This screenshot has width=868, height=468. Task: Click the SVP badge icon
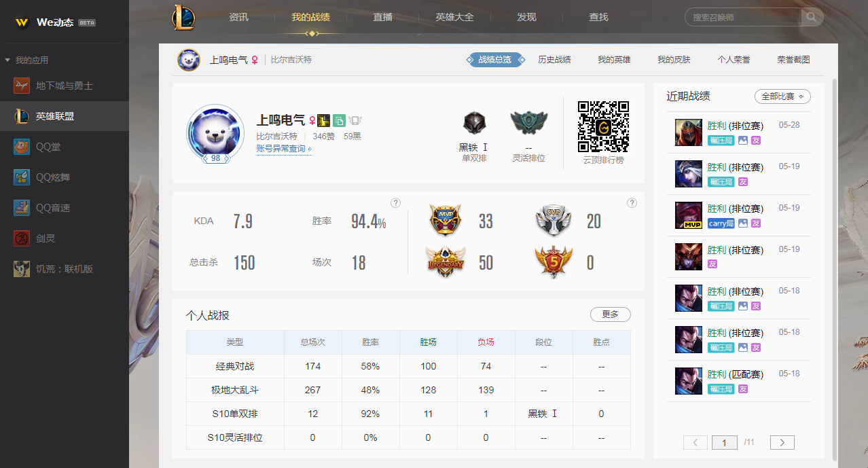[554, 221]
